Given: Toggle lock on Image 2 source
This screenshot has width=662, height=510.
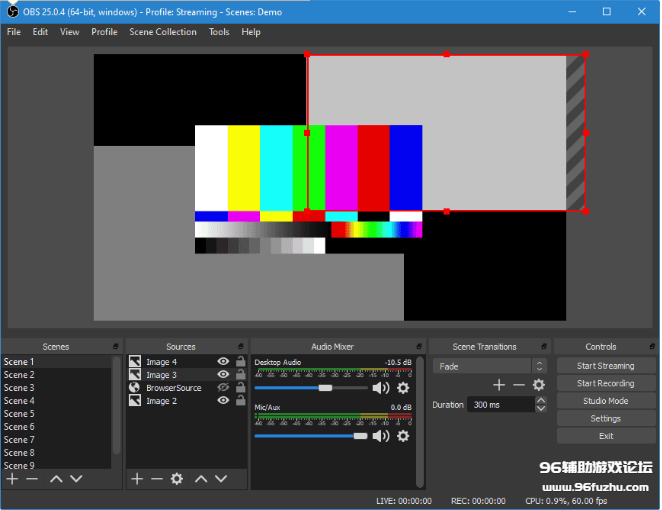Looking at the screenshot, I should [x=240, y=401].
